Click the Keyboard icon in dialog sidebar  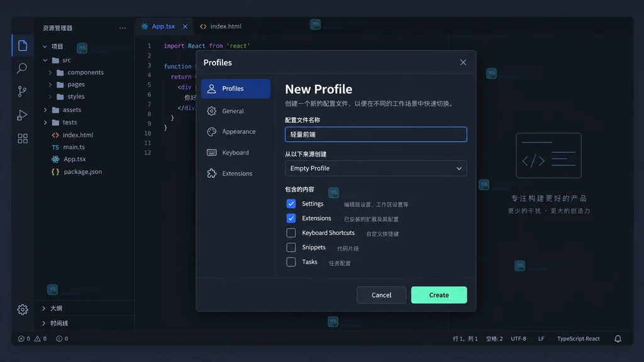point(211,152)
